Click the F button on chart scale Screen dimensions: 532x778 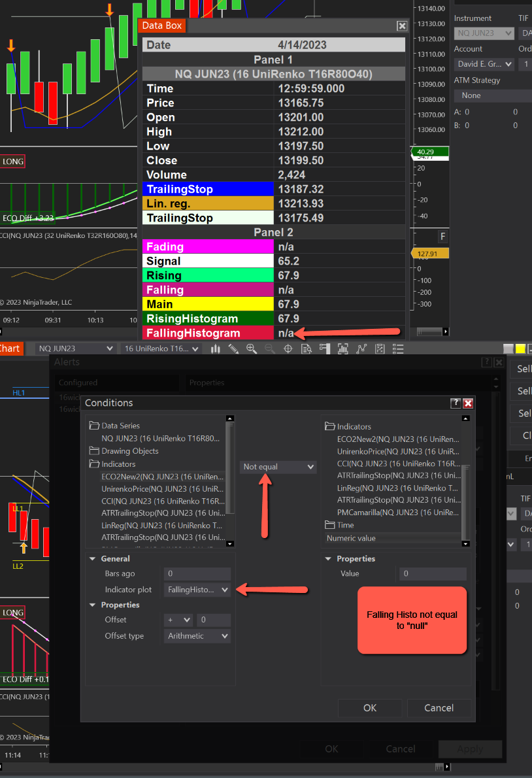[x=442, y=237]
